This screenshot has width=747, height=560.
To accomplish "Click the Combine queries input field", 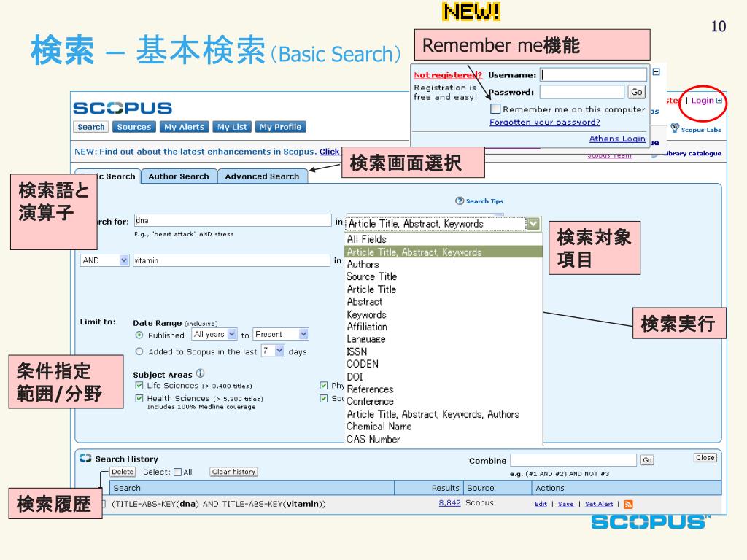I will coord(573,460).
